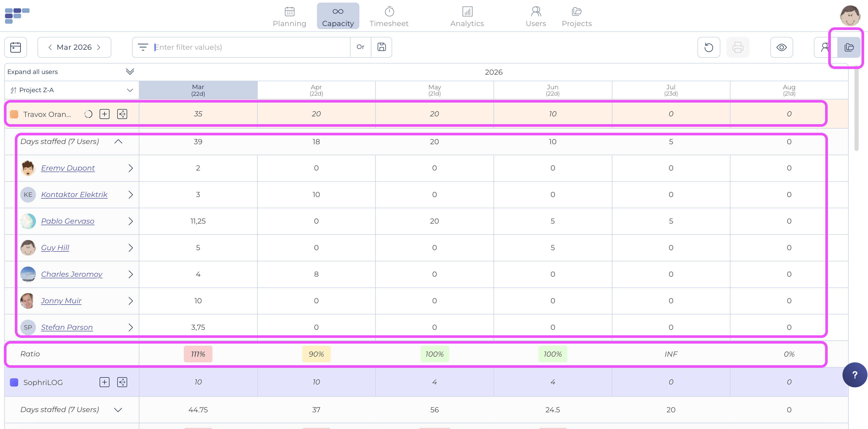Open Pablo Gervaso user link
Image resolution: width=868 pixels, height=429 pixels.
coord(68,221)
